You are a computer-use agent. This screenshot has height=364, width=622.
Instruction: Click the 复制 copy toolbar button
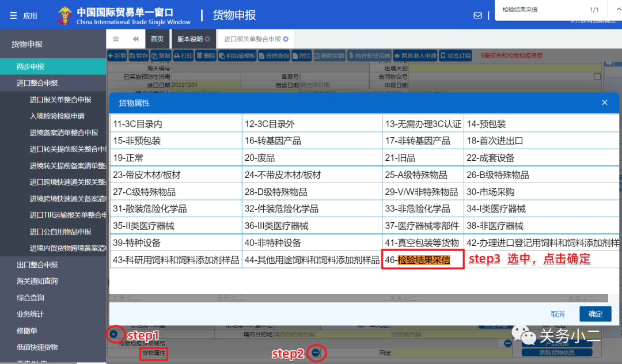coord(161,55)
